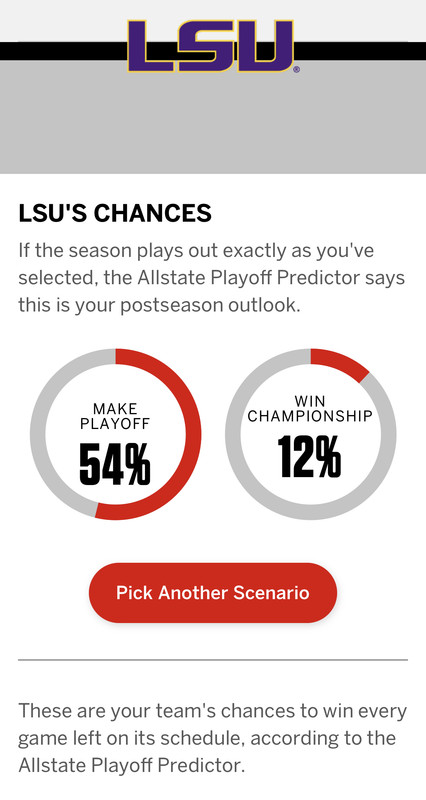Click the registered trademark symbol beside LSU
This screenshot has height=800, width=426.
tap(296, 70)
